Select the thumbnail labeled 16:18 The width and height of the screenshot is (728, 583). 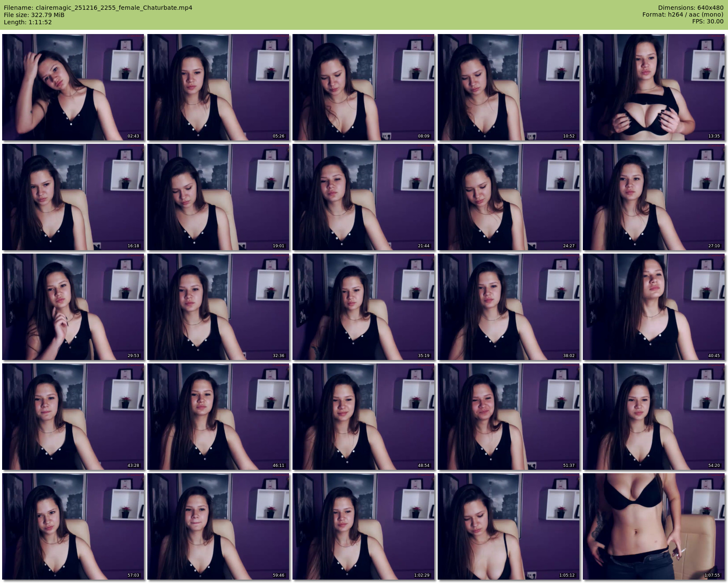[73, 197]
